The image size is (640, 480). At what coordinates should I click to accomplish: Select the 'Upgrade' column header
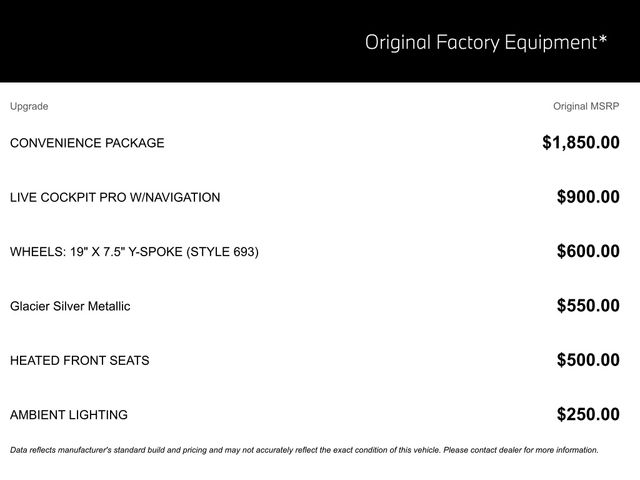(x=29, y=106)
